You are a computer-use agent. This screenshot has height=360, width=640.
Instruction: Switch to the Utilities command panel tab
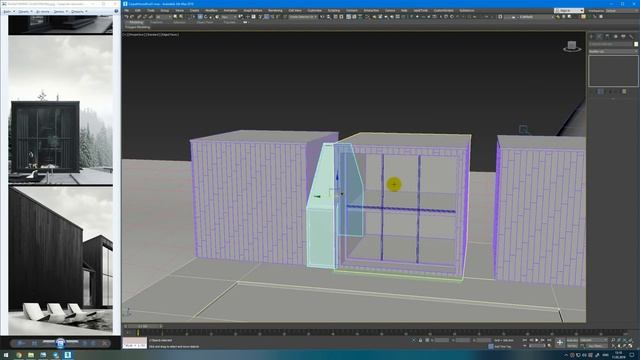coord(631,36)
